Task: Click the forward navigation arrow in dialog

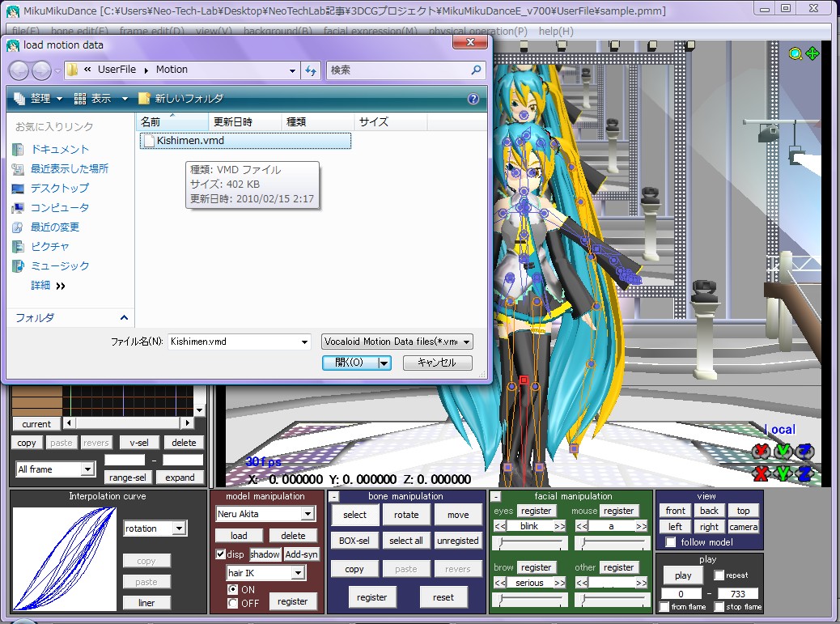Action: (41, 70)
